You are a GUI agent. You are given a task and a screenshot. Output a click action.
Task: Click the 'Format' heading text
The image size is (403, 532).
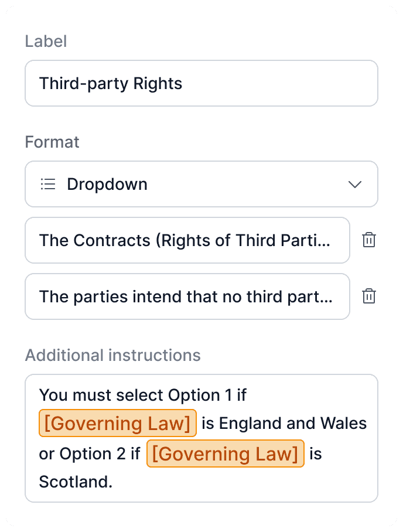click(x=52, y=142)
